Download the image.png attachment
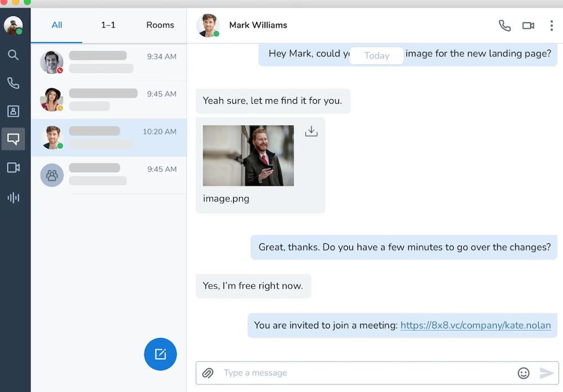 (x=311, y=131)
